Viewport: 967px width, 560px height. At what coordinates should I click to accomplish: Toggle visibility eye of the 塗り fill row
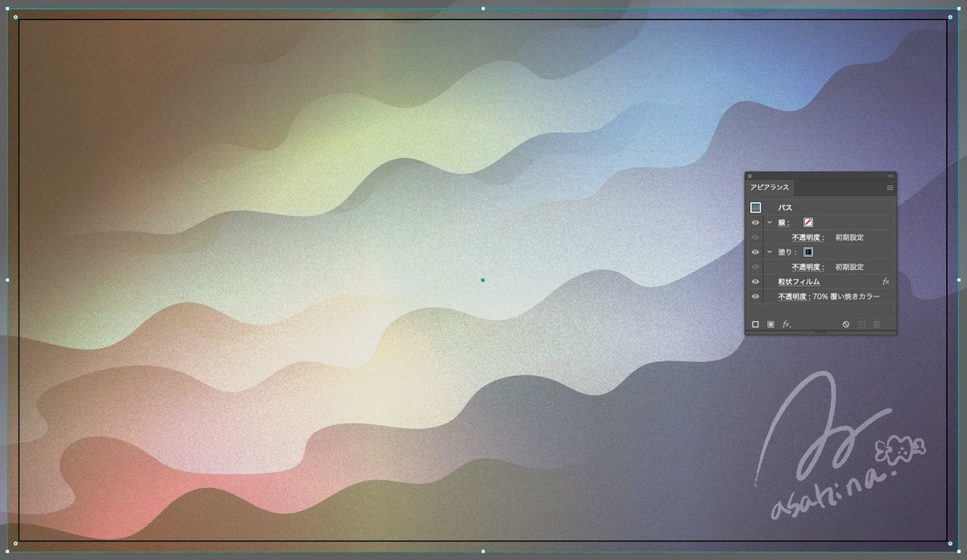[756, 252]
